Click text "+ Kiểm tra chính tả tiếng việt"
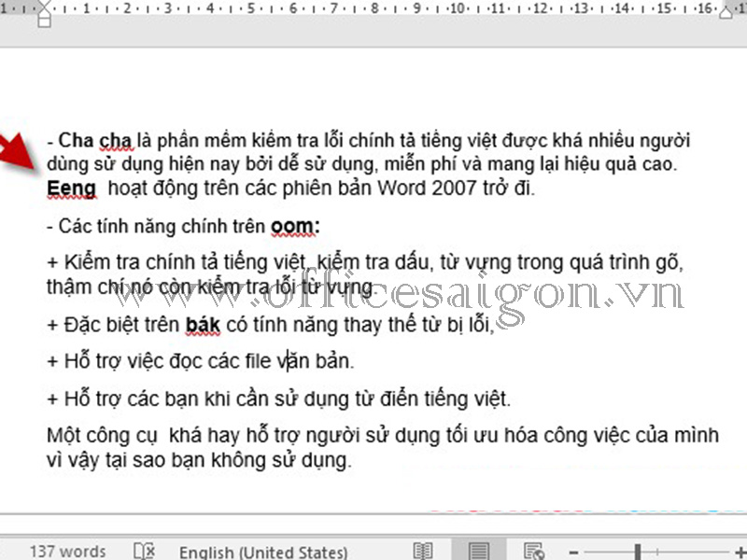 [x=176, y=262]
